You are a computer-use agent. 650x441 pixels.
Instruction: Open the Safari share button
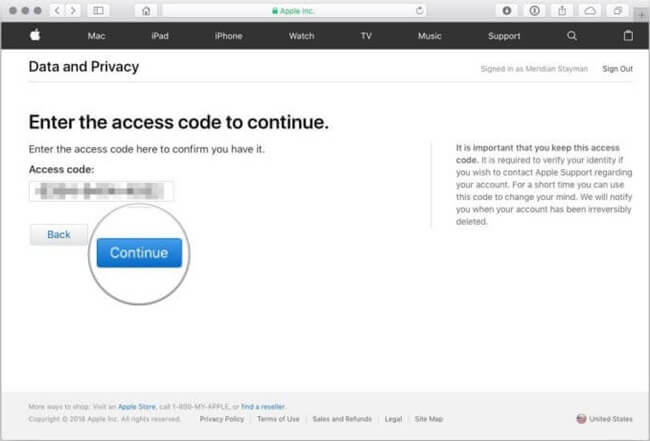562,11
